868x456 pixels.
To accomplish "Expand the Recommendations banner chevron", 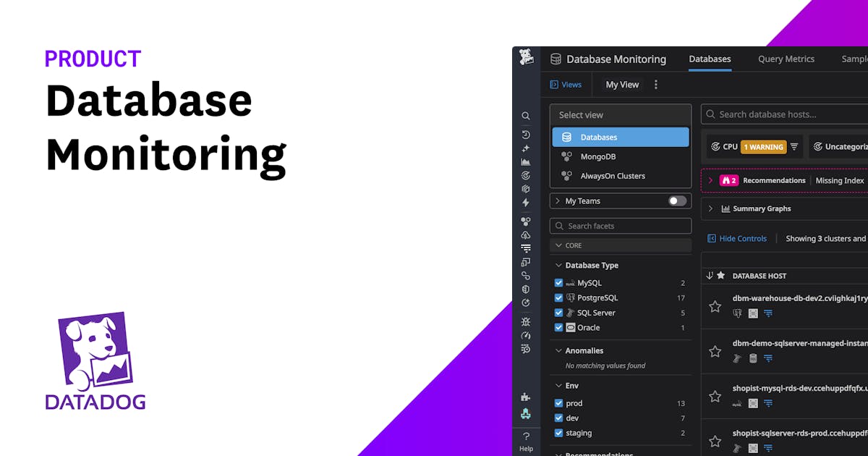I will coord(710,180).
